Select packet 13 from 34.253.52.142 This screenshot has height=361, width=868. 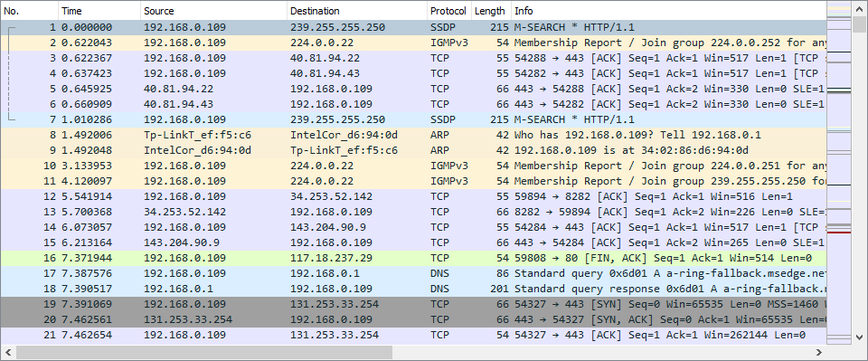(x=413, y=212)
